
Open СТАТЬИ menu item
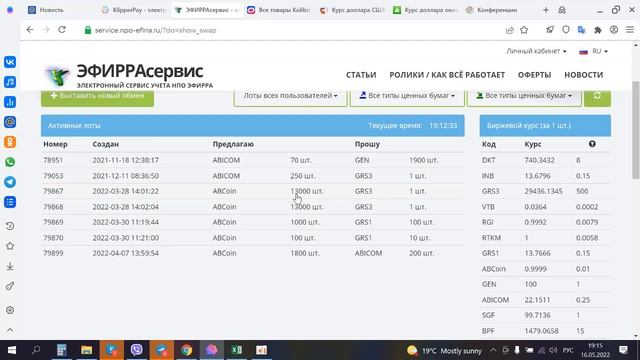[361, 75]
